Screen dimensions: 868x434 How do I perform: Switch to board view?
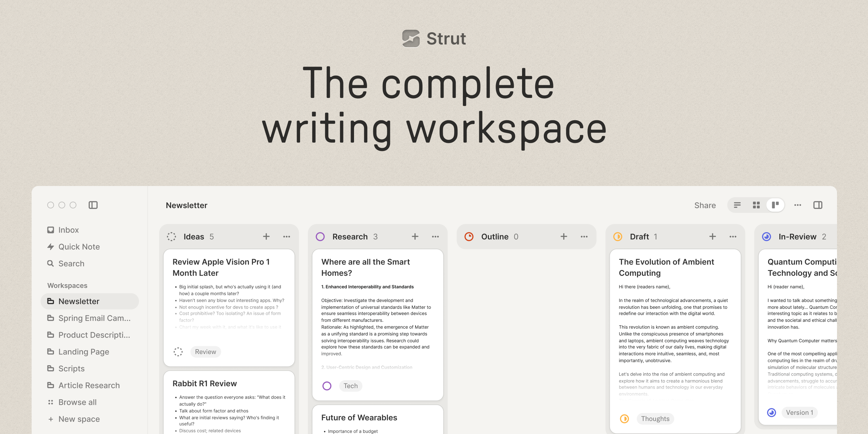[775, 205]
